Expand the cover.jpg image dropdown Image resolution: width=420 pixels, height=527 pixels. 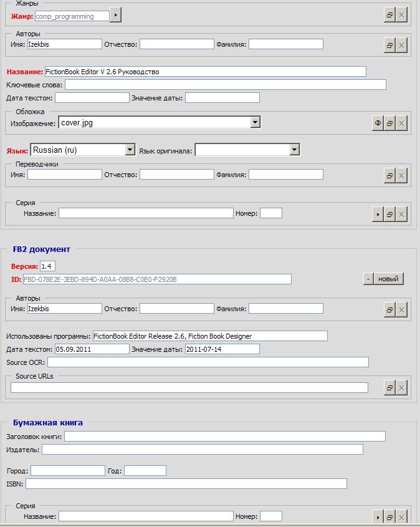(255, 122)
